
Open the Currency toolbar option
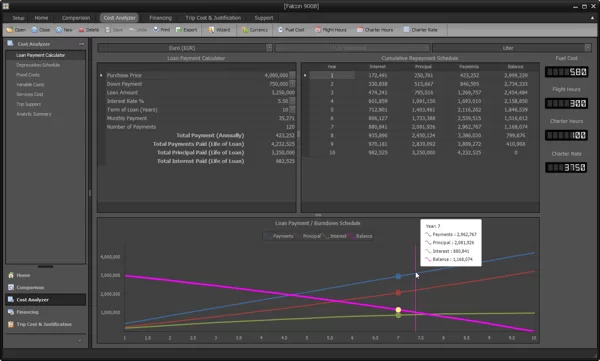coord(245,29)
